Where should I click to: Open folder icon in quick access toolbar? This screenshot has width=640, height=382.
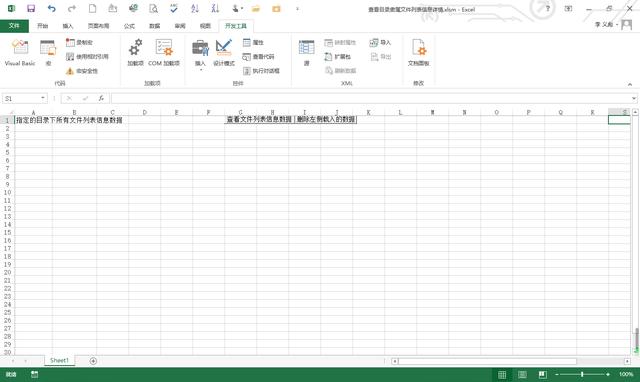256,9
